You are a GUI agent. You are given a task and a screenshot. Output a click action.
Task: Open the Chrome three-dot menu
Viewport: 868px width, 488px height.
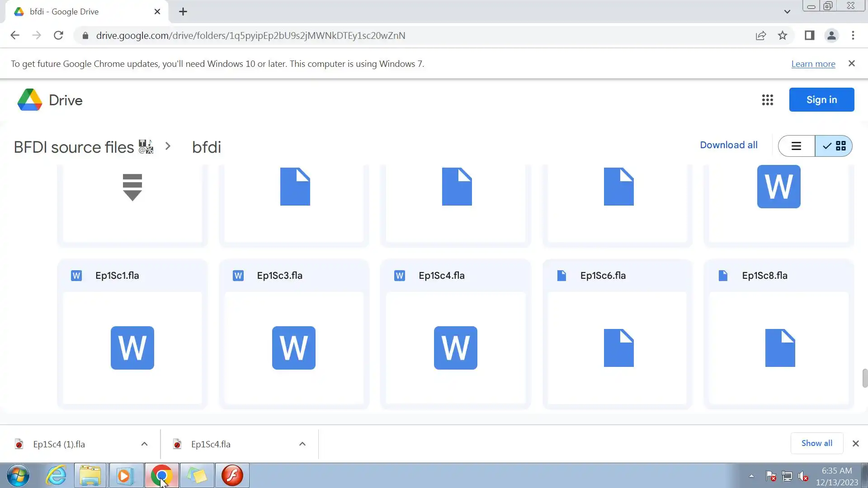853,36
